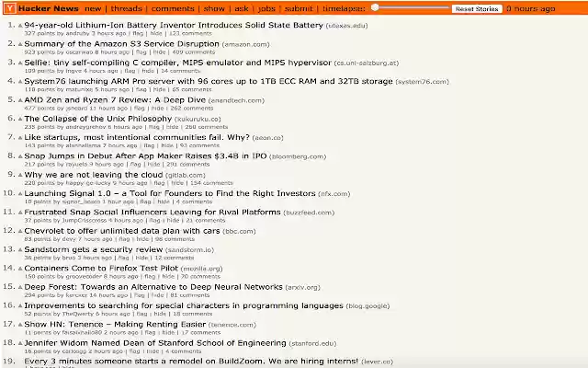Upvote Show HN: Tenence story
The height and width of the screenshot is (368, 588).
[x=20, y=325]
